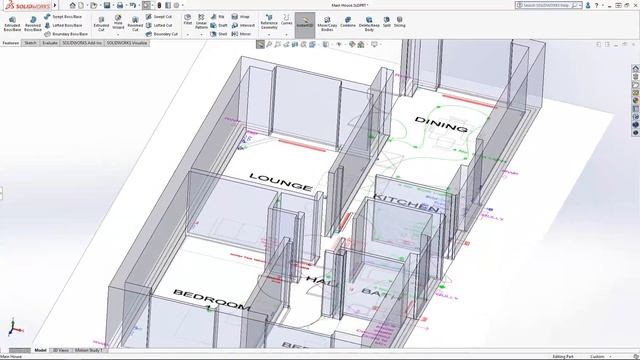The width and height of the screenshot is (640, 360).
Task: Expand the Reference Geometry dropdown arrow
Action: point(269,35)
